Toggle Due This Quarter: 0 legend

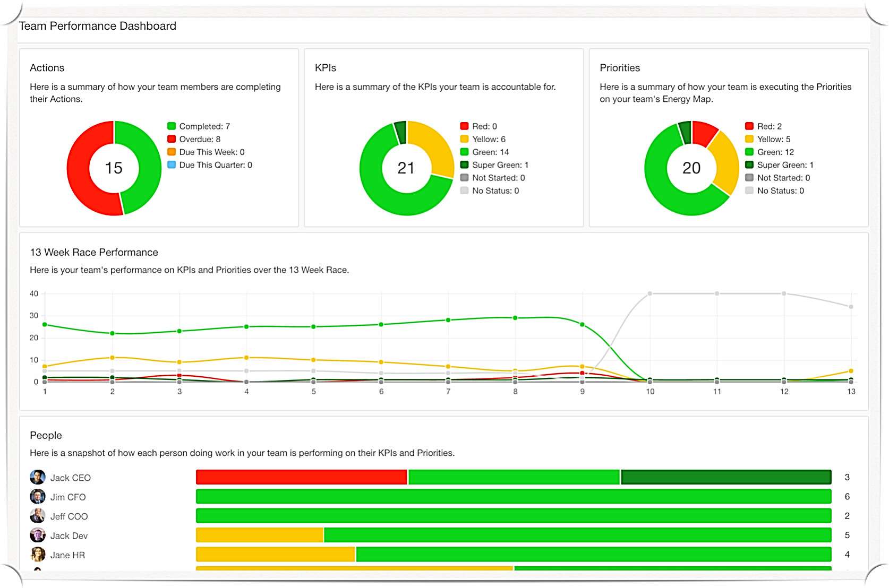[210, 165]
